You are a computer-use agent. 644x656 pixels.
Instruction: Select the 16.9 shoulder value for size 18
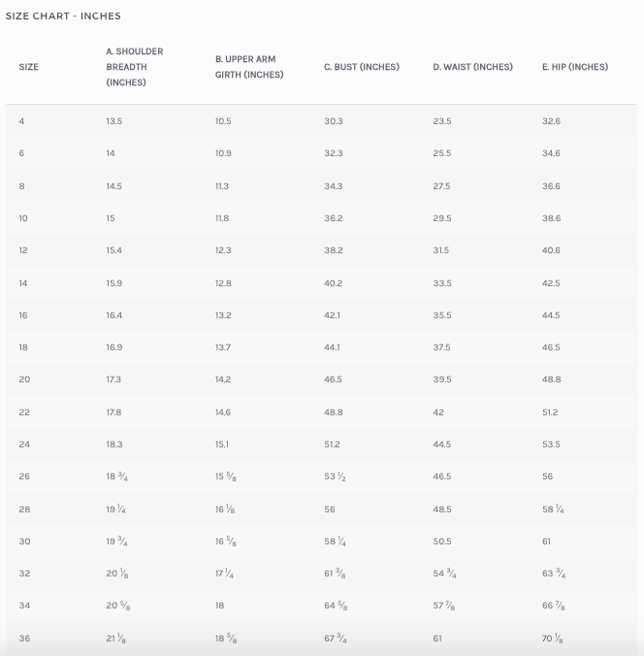pos(114,347)
